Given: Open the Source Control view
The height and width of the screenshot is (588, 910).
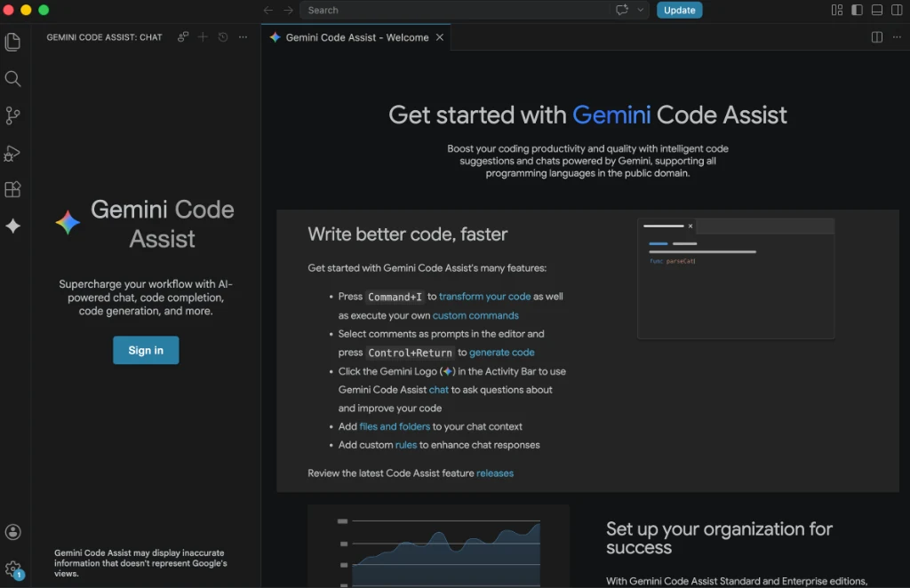Looking at the screenshot, I should tap(12, 116).
